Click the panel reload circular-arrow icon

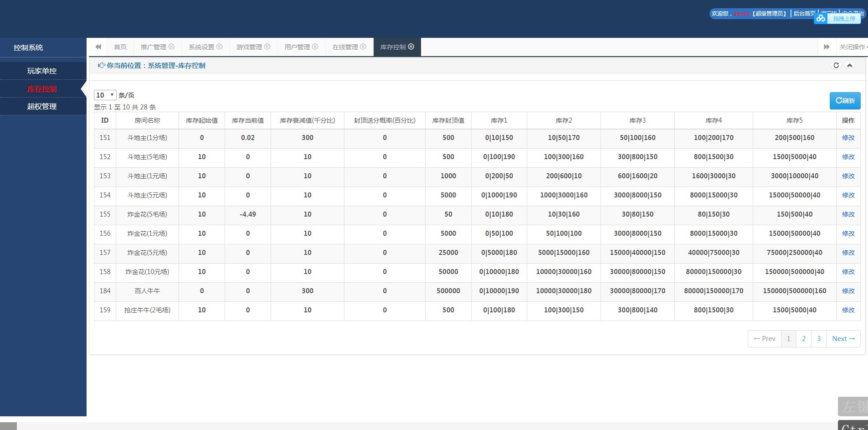click(x=836, y=65)
